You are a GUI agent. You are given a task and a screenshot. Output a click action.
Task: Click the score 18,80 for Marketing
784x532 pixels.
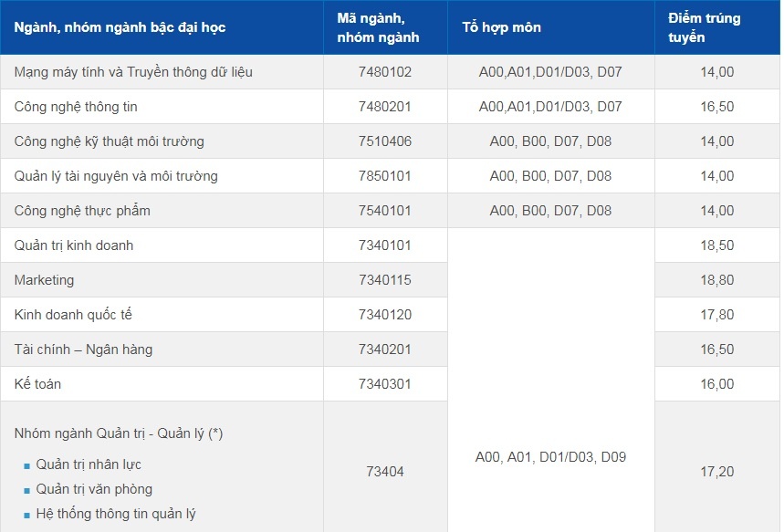(x=711, y=279)
